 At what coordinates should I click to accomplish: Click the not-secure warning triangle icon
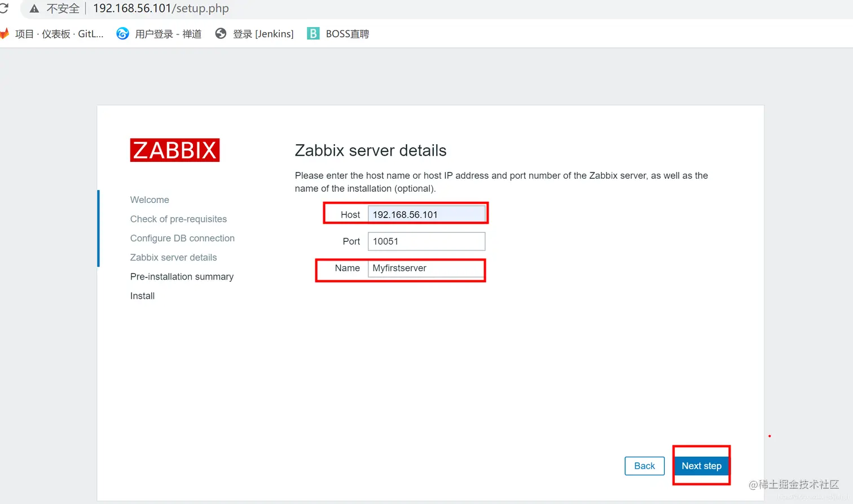(x=34, y=8)
